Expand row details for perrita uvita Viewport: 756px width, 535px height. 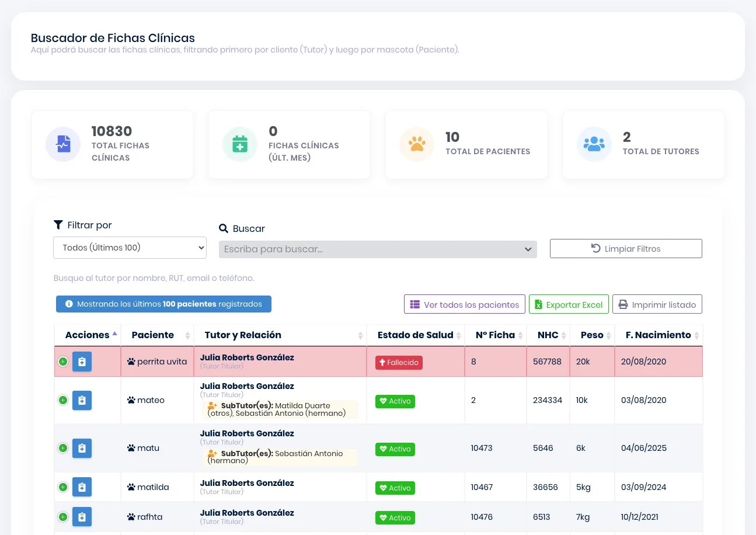tap(63, 362)
